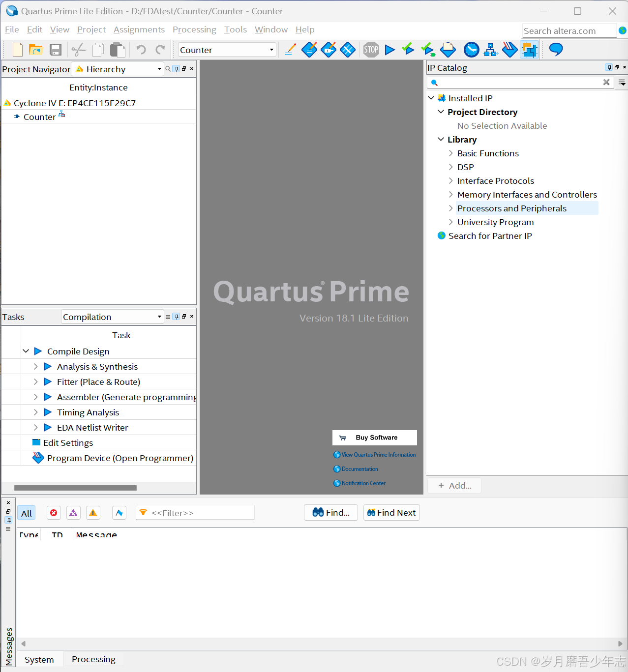
Task: Click the IP Catalog search field
Action: coord(519,82)
